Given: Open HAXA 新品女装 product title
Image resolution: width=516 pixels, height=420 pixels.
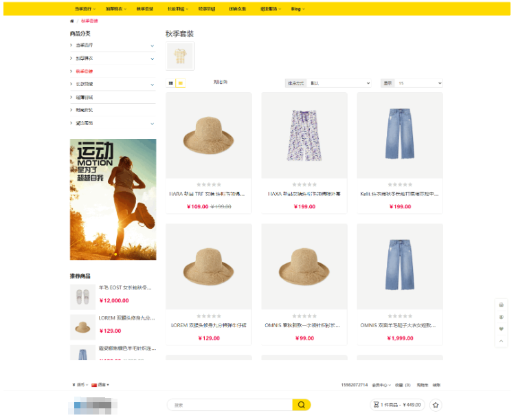Looking at the screenshot, I should coord(304,194).
